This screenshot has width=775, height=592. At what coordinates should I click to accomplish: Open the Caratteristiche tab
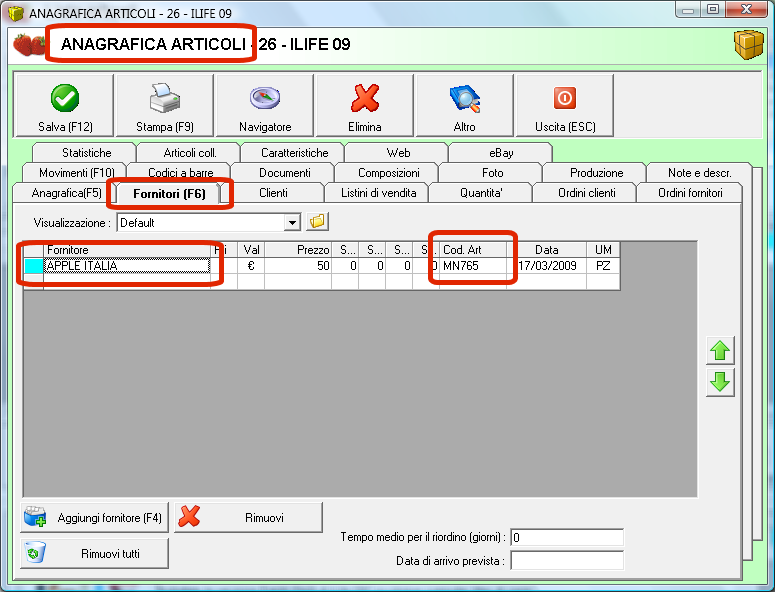point(295,153)
